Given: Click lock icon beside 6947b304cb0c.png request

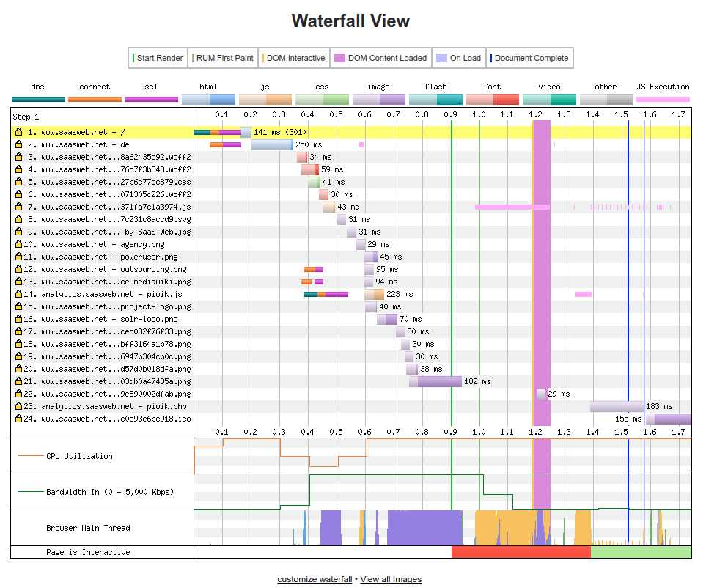Looking at the screenshot, I should pyautogui.click(x=18, y=356).
